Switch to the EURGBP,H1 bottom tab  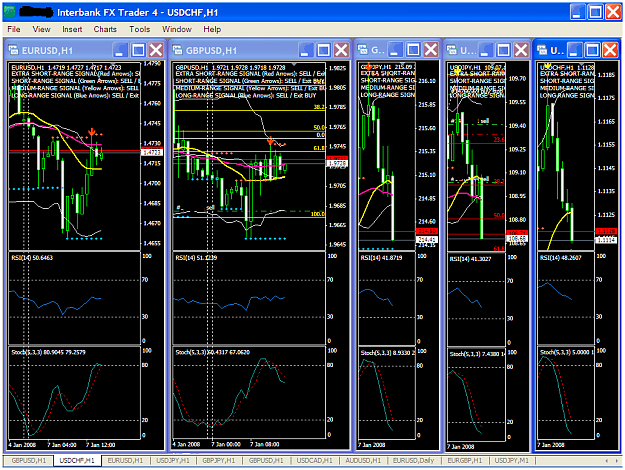pos(464,460)
